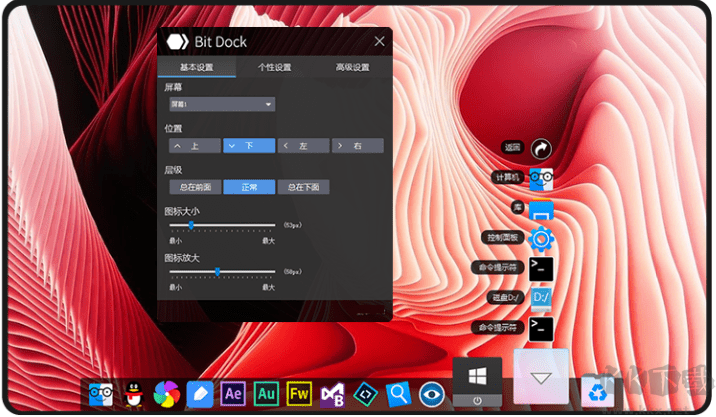Click the 控制面板 gear icon
The image size is (716, 417).
click(x=541, y=238)
